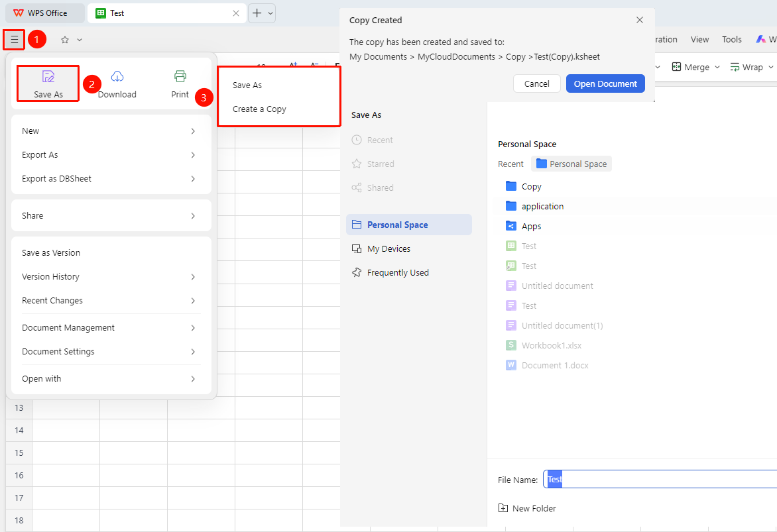Star the document with the favorite icon
This screenshot has width=777, height=532.
coord(65,40)
